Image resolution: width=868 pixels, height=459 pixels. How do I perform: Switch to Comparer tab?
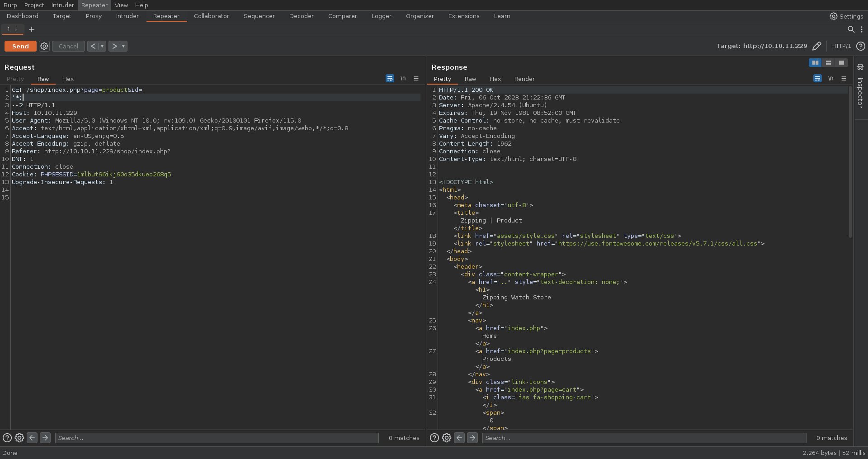click(x=343, y=16)
